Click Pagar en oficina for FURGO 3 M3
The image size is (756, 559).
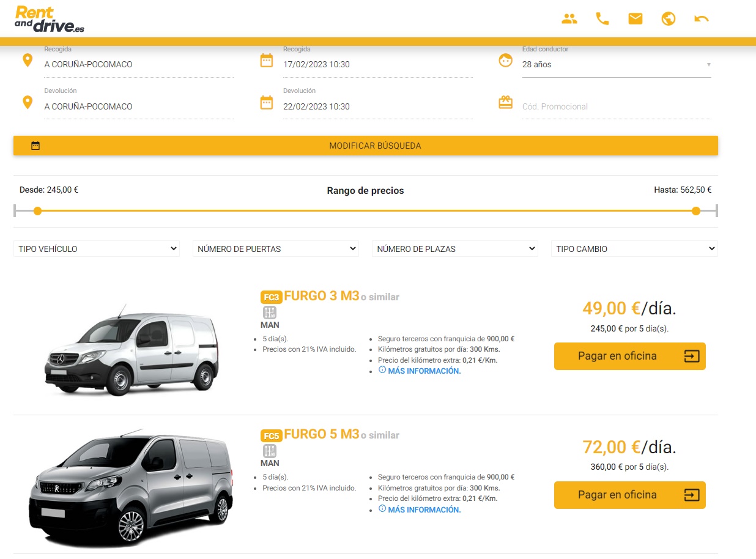coord(629,356)
